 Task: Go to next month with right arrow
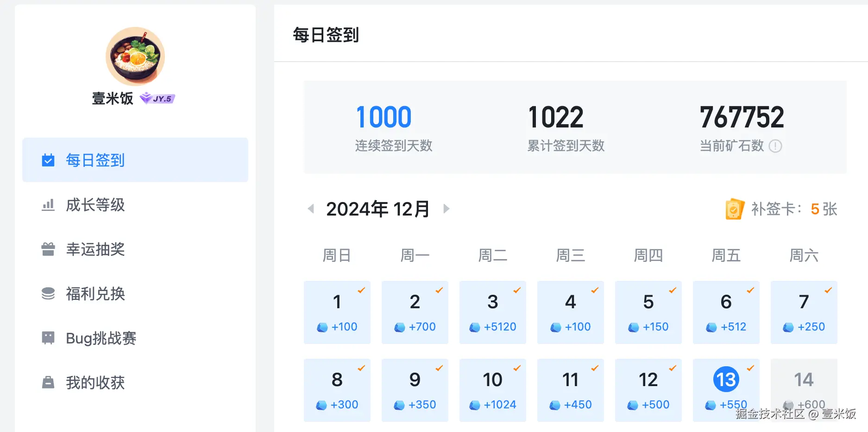[x=446, y=209]
